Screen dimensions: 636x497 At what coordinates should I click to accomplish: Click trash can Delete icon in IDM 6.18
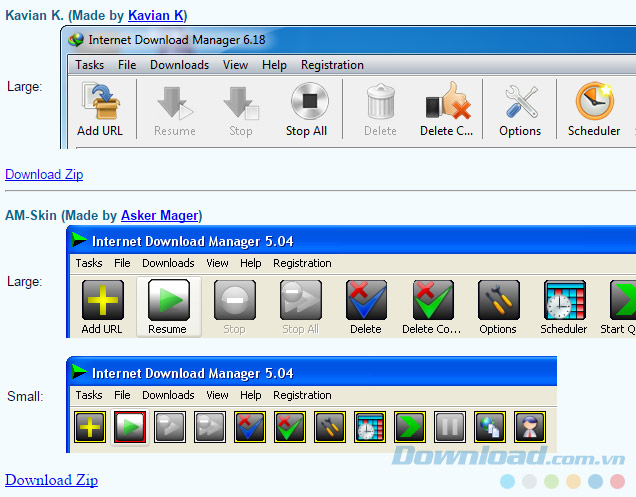[380, 104]
